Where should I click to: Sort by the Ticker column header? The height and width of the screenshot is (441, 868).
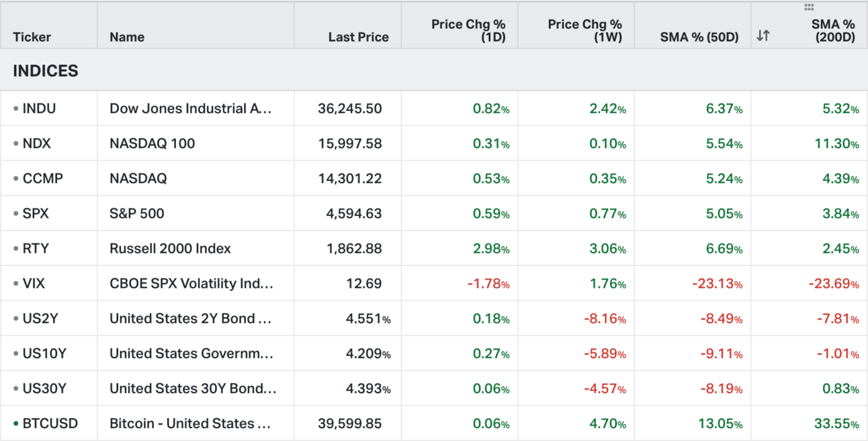coord(32,37)
